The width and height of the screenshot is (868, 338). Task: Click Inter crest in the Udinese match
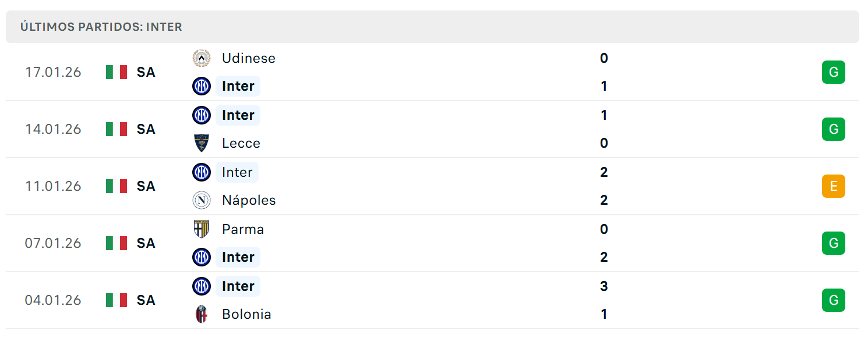(x=202, y=86)
